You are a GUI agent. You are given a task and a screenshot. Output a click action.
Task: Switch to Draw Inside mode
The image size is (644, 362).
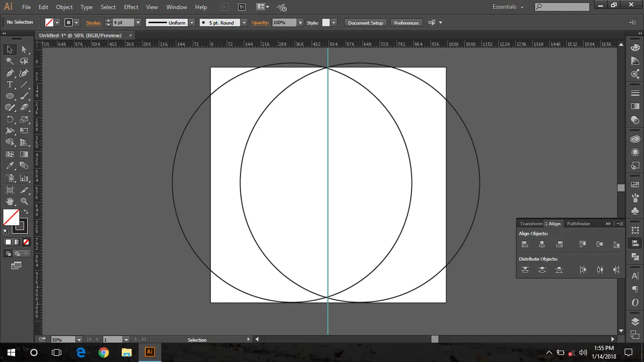pos(25,254)
